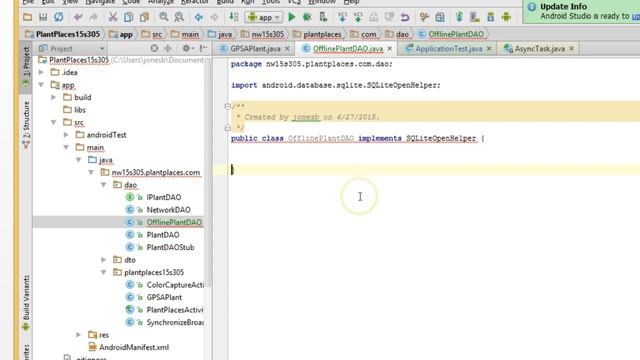Click the comment block end fold marker

[227, 128]
